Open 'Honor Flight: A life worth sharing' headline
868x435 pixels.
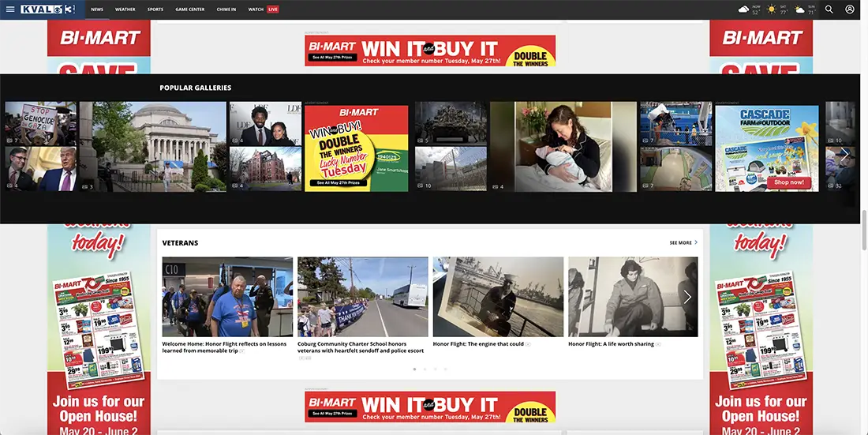click(x=611, y=344)
